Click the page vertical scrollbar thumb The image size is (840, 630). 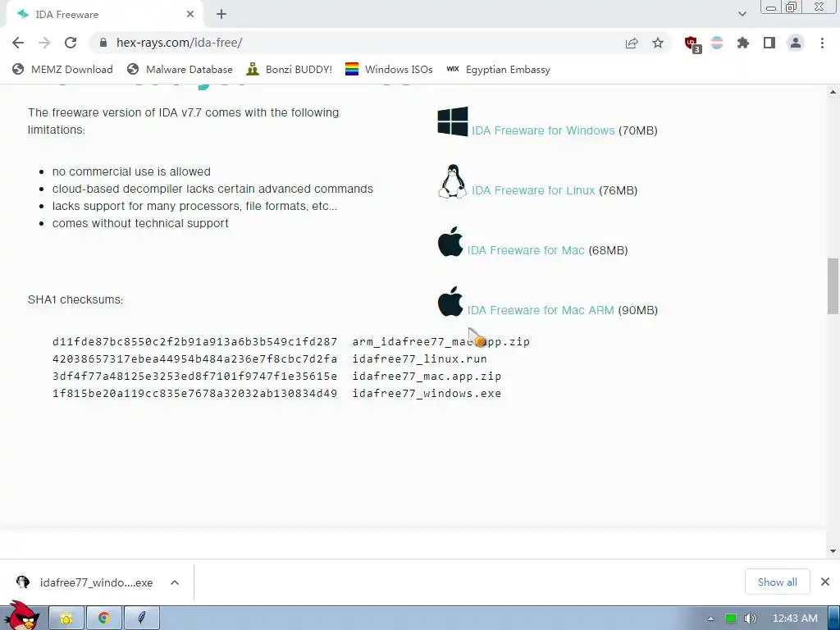pos(833,286)
